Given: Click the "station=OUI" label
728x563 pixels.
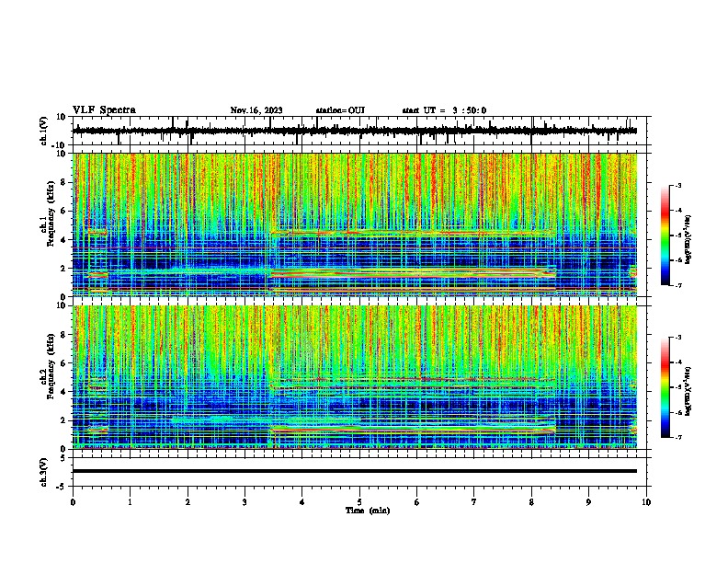Looking at the screenshot, I should click(x=340, y=110).
